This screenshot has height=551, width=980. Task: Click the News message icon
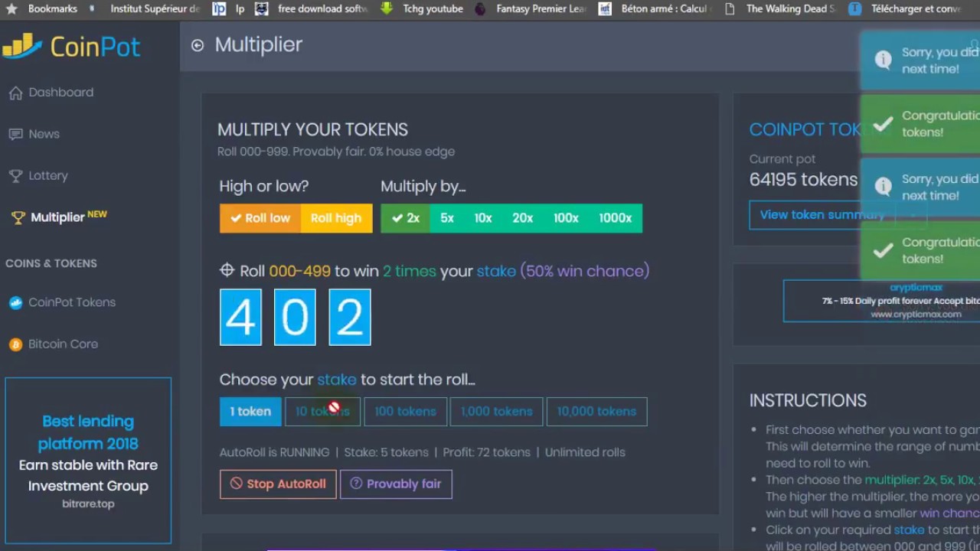[x=15, y=134]
